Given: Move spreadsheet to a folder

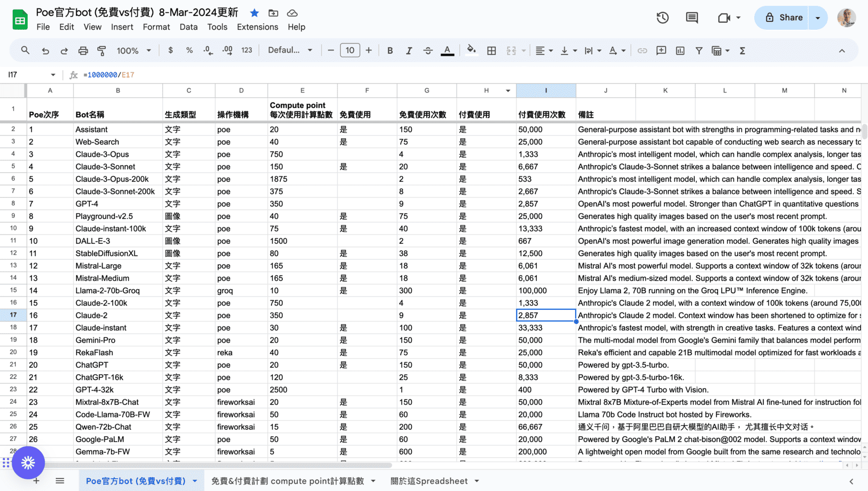Looking at the screenshot, I should pos(273,13).
